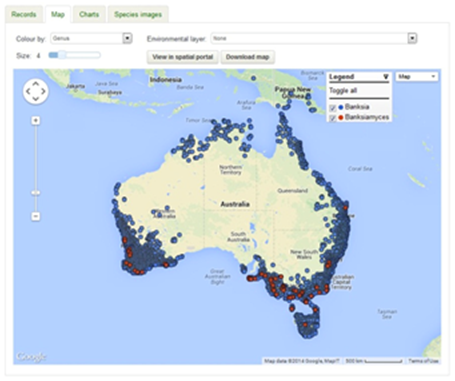Screen dimensions: 455x381
Task: Click Toggle all in the legend
Action: pyautogui.click(x=343, y=91)
